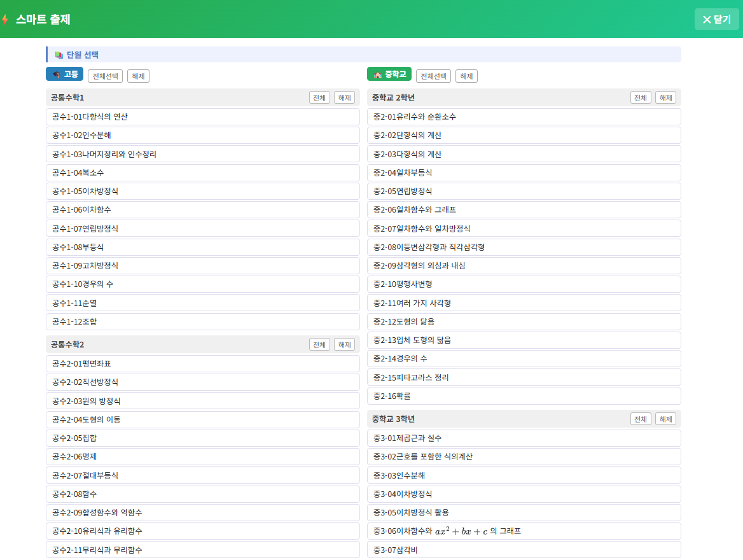The width and height of the screenshot is (743, 560).
Task: Toggle the 중2-15피타고라스 정리 unit
Action: click(524, 377)
